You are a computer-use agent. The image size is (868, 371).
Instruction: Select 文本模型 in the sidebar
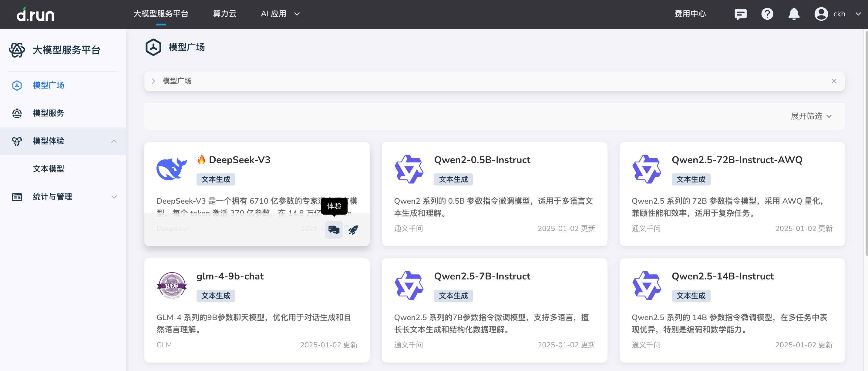point(63,169)
